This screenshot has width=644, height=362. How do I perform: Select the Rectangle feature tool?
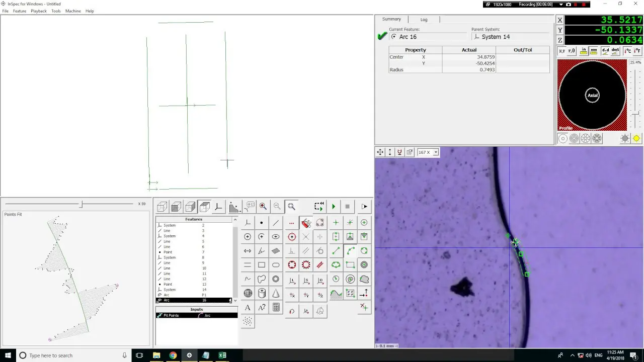click(x=262, y=265)
